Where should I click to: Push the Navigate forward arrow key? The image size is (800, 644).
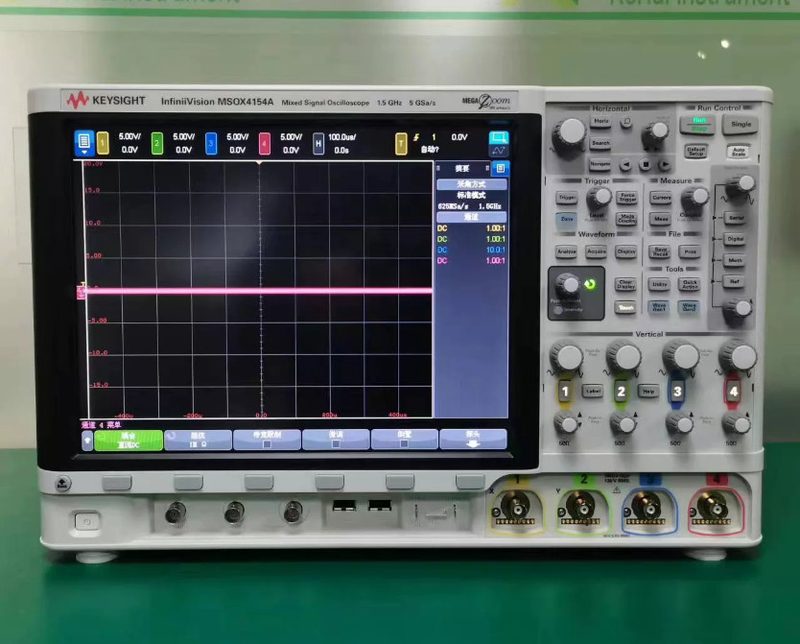(664, 164)
